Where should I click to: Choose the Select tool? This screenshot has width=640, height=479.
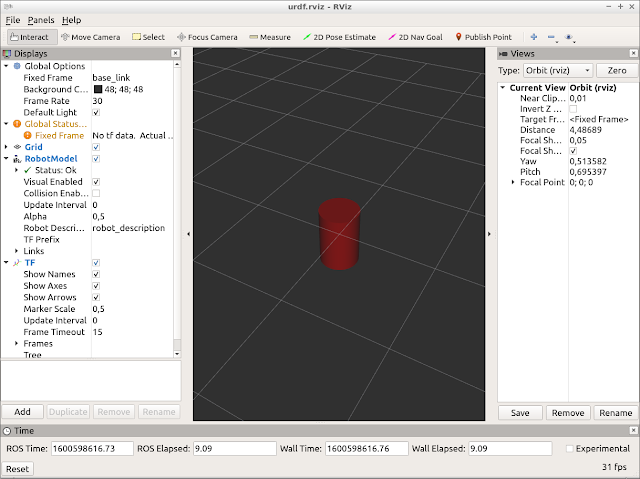tap(149, 37)
